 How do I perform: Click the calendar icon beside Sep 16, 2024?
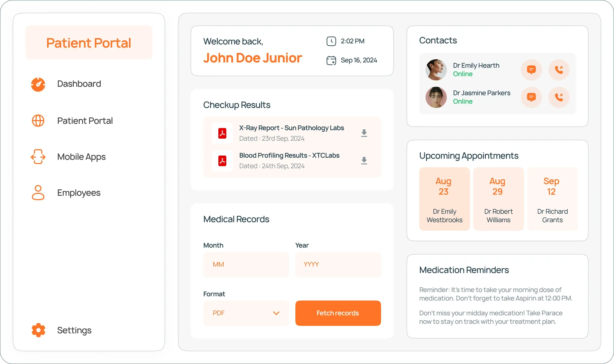(x=331, y=60)
